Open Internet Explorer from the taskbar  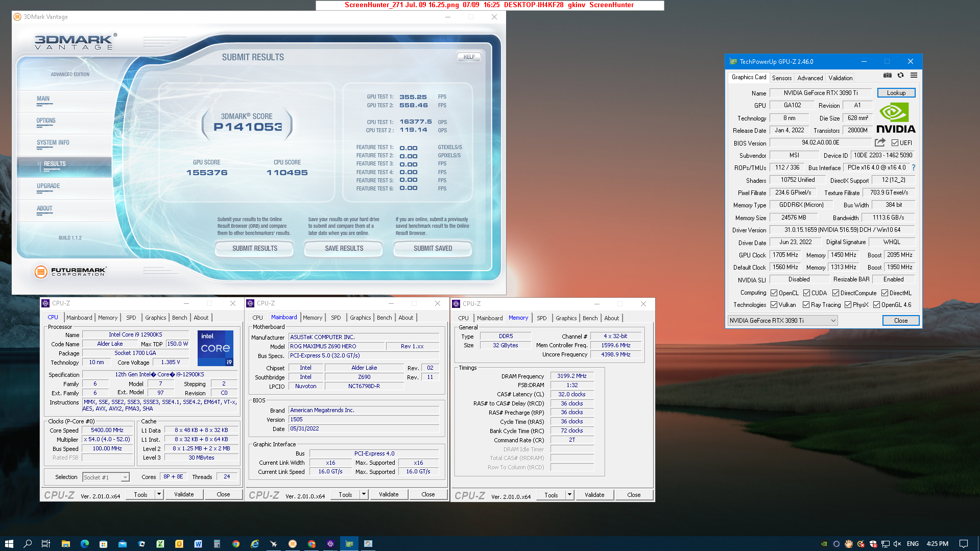click(255, 544)
